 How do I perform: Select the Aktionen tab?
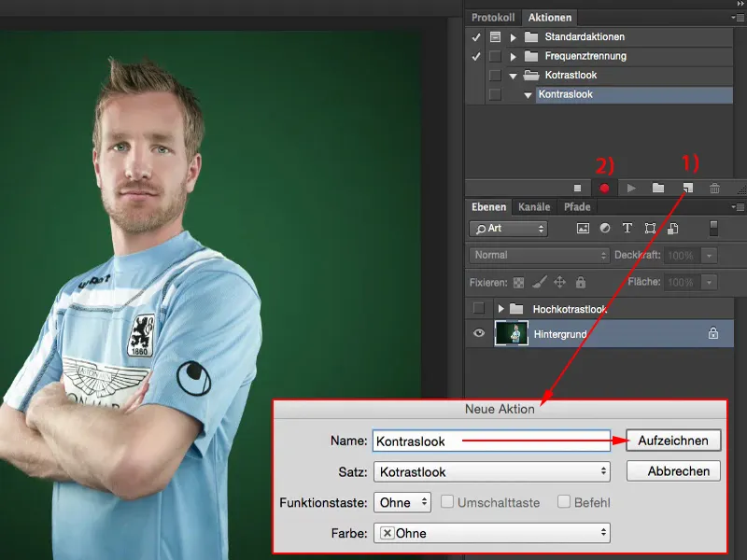point(549,18)
